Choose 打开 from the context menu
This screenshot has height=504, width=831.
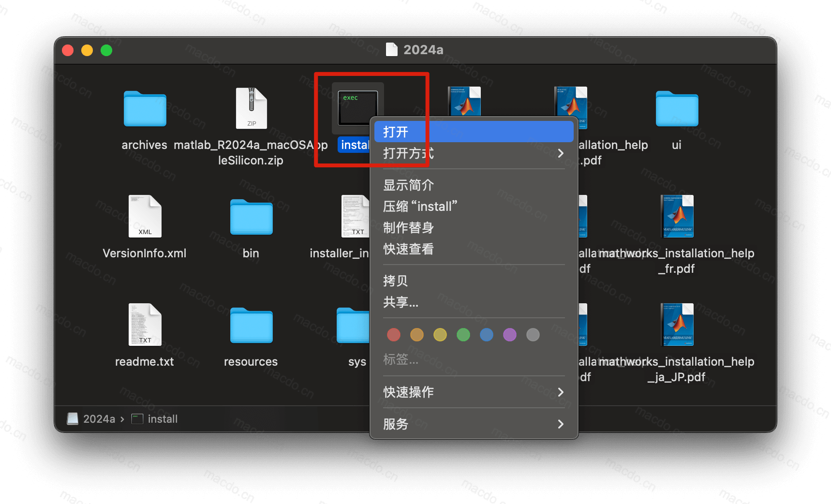[x=396, y=132]
